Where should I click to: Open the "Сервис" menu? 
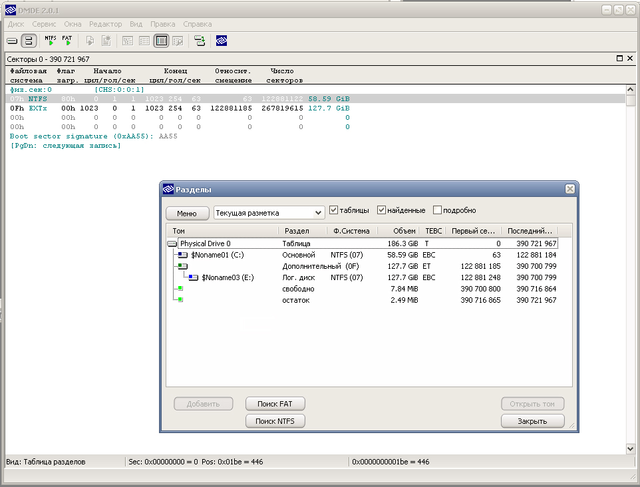43,22
